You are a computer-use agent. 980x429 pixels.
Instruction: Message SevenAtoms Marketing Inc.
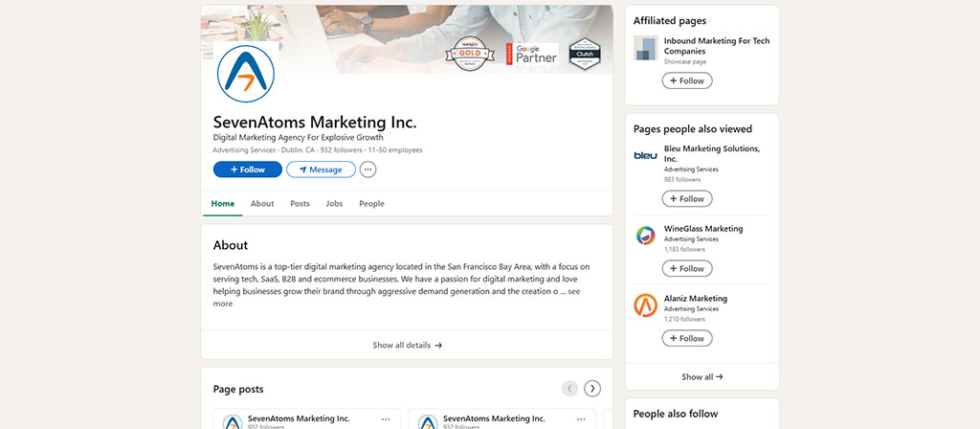pyautogui.click(x=321, y=169)
